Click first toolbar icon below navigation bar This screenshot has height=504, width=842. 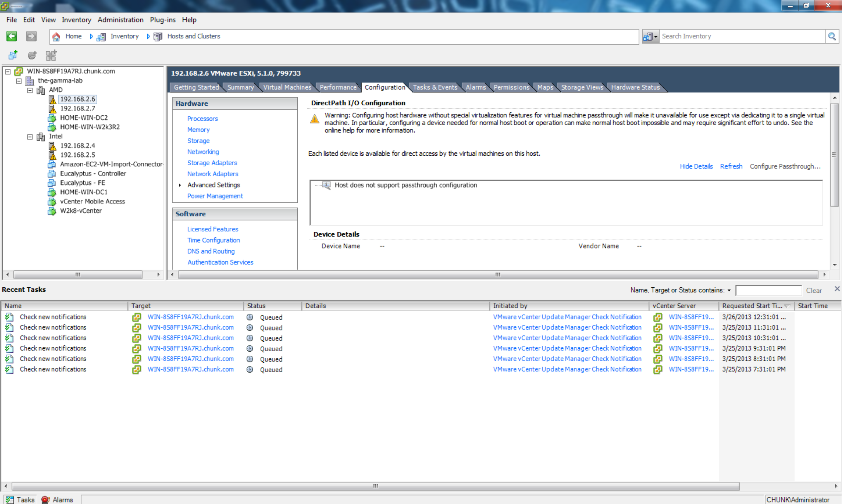(x=13, y=55)
